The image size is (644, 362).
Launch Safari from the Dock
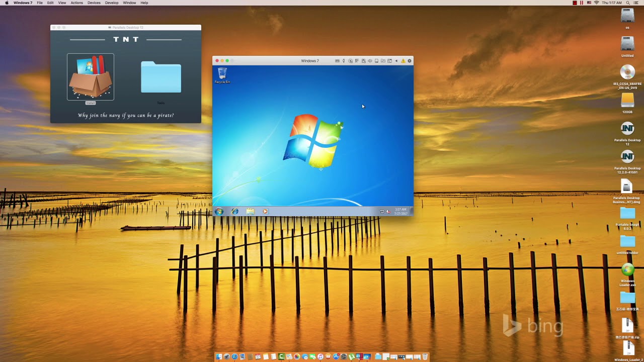[x=234, y=356]
